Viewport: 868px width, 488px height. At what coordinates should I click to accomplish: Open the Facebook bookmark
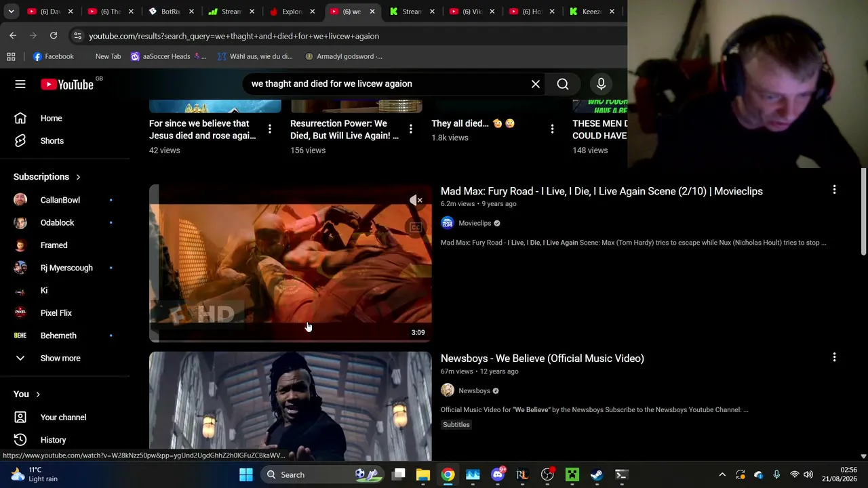[53, 56]
